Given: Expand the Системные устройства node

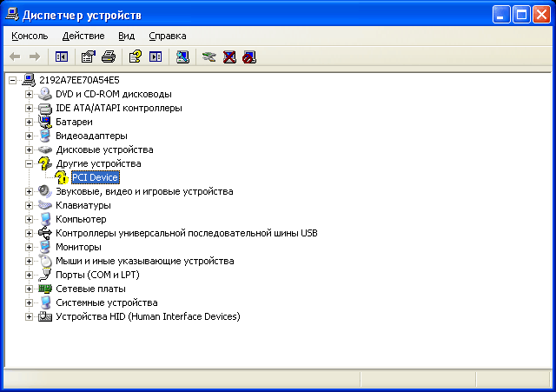Looking at the screenshot, I should click(29, 302).
